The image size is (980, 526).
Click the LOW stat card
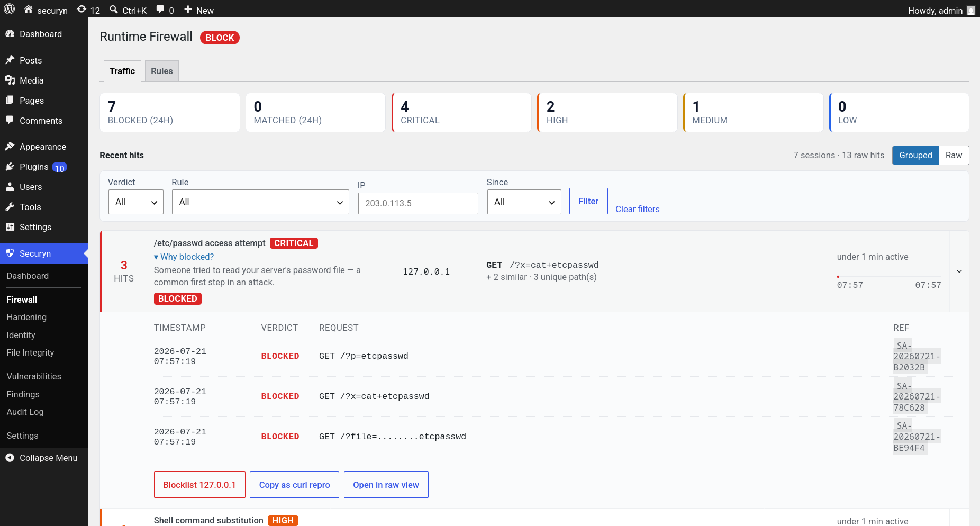899,113
